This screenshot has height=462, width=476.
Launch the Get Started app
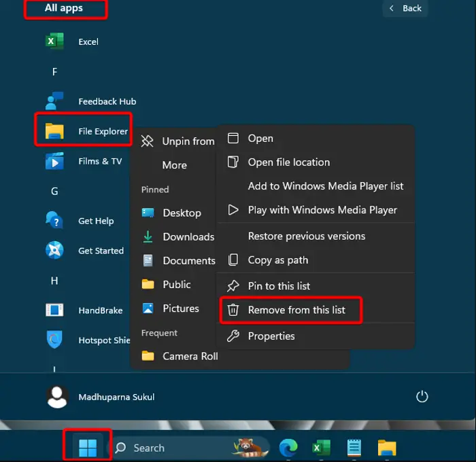click(84, 251)
